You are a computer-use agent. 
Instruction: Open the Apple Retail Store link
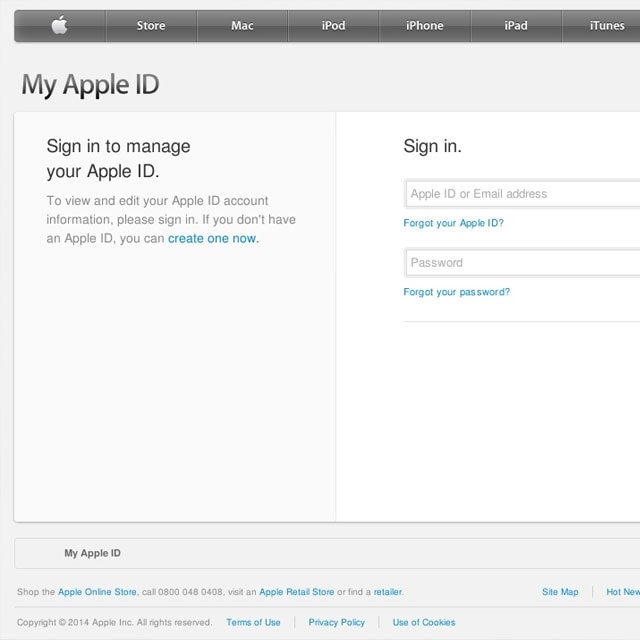296,592
